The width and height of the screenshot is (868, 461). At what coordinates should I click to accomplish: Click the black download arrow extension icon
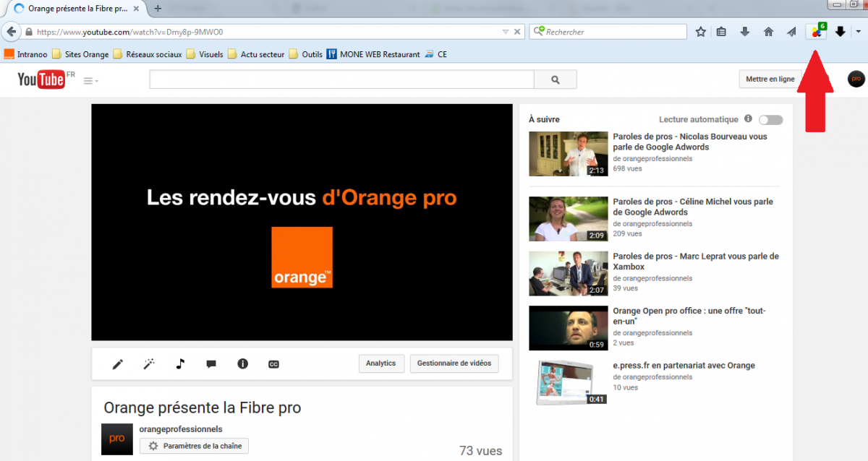click(x=840, y=32)
